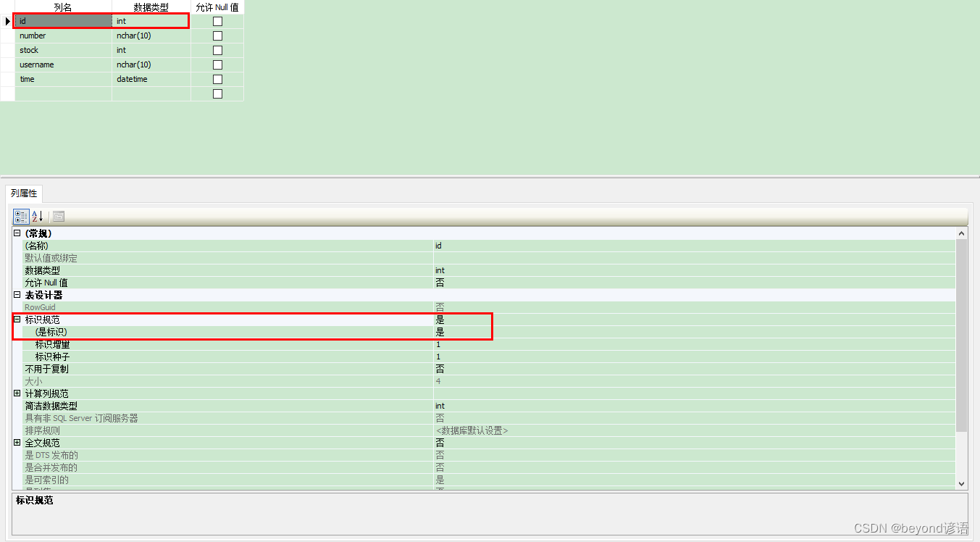Click the int data type cell for id
This screenshot has width=980, height=542.
click(151, 21)
